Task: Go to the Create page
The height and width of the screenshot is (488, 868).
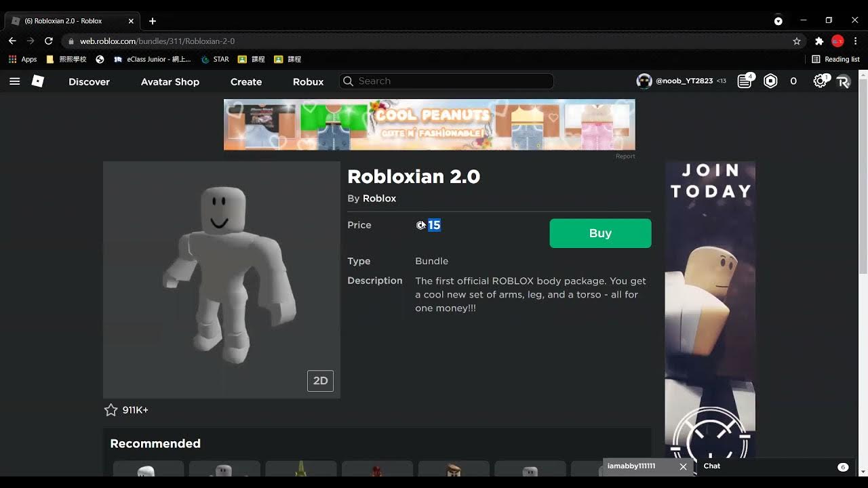Action: coord(246,81)
